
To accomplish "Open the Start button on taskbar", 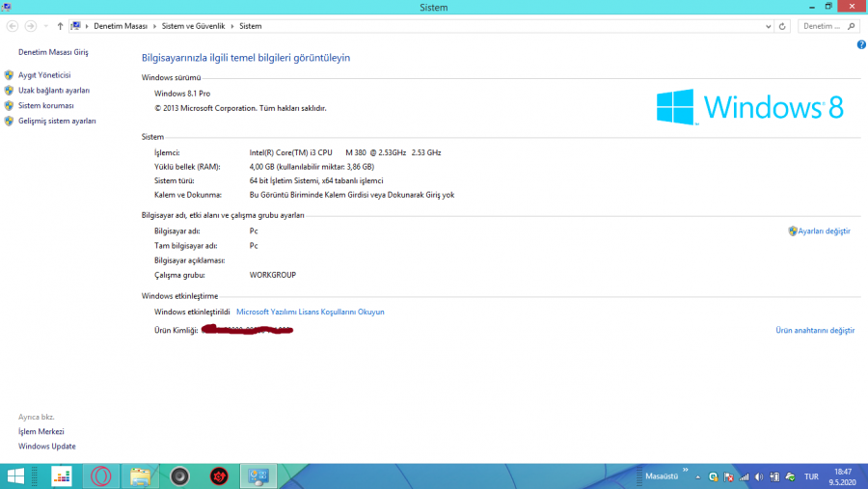I will [15, 476].
